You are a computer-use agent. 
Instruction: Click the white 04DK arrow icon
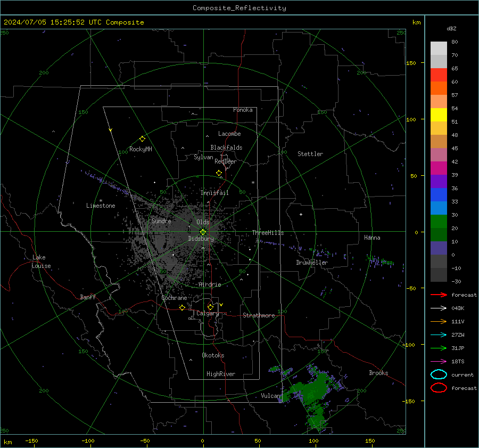click(x=439, y=308)
